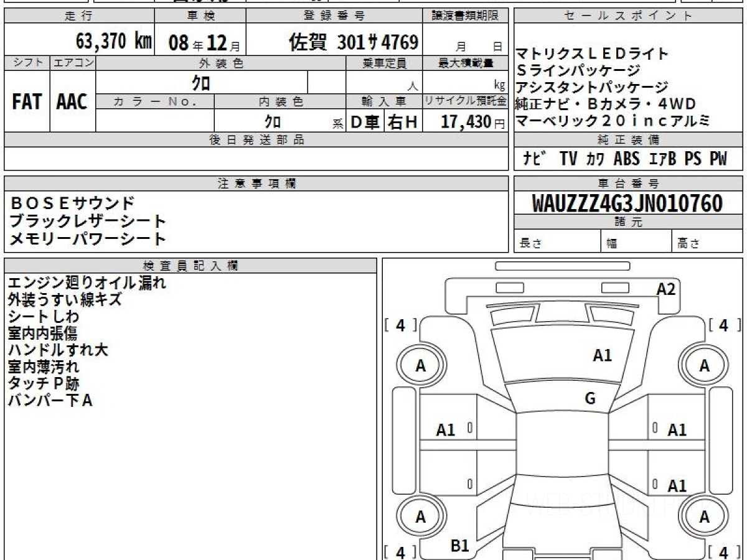
Task: Click the カラーNo. header
Action: tap(155, 101)
